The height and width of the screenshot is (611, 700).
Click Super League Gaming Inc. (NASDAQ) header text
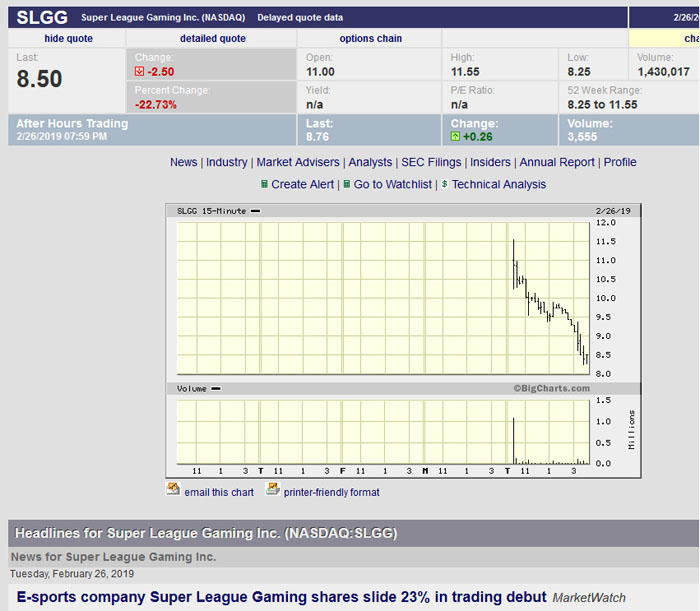163,17
